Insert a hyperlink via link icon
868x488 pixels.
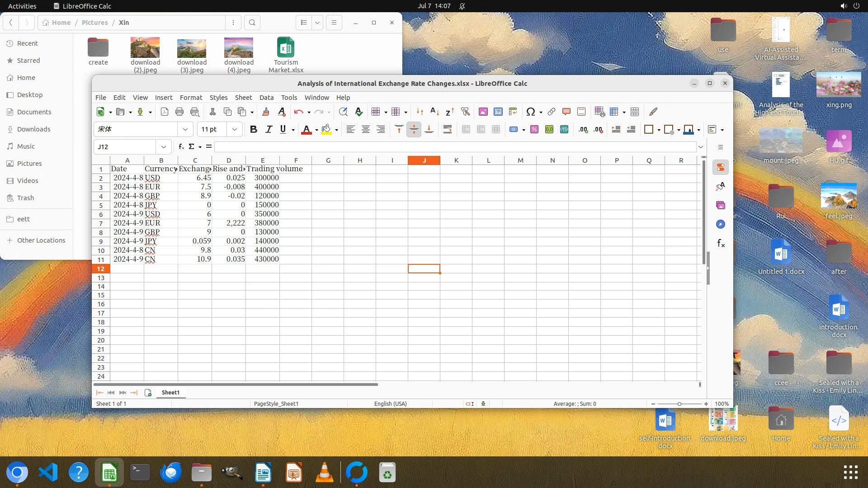pyautogui.click(x=552, y=112)
